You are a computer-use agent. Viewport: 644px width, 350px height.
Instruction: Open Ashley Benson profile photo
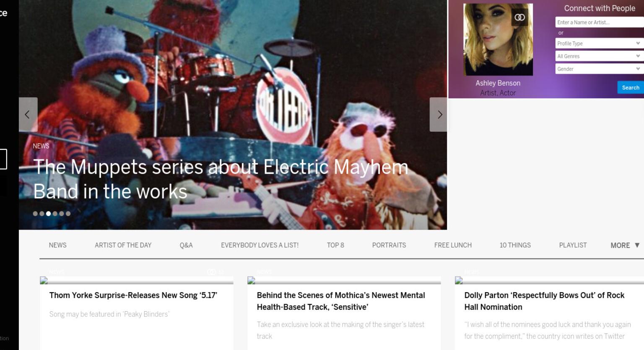[x=498, y=39]
